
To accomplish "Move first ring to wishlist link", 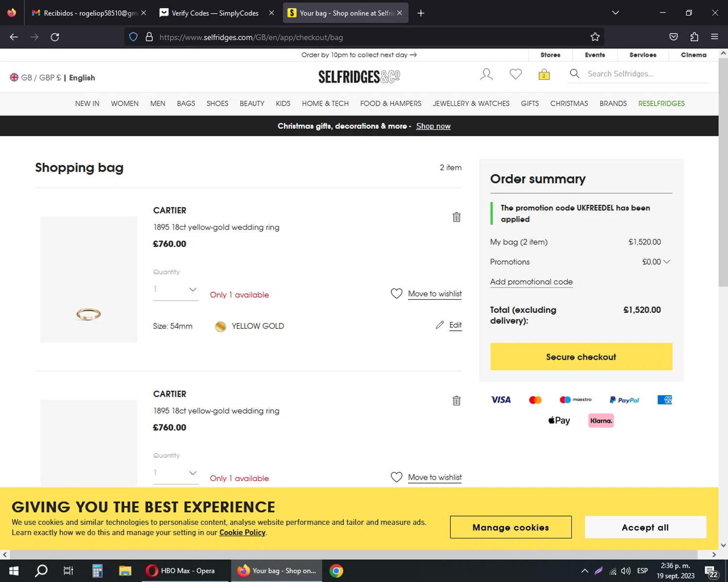I will pos(435,294).
